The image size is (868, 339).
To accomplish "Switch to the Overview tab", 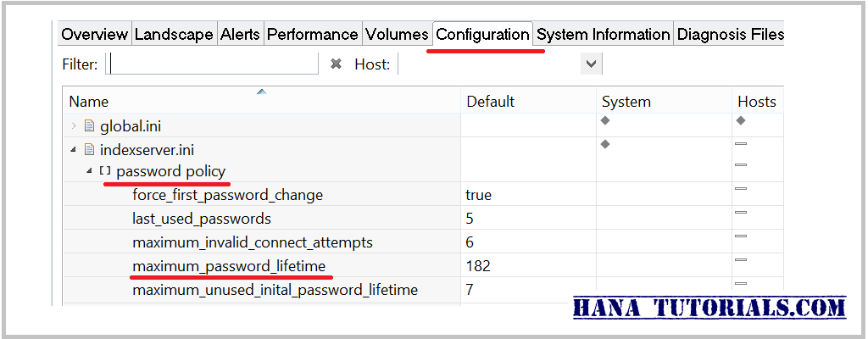I will [x=94, y=35].
